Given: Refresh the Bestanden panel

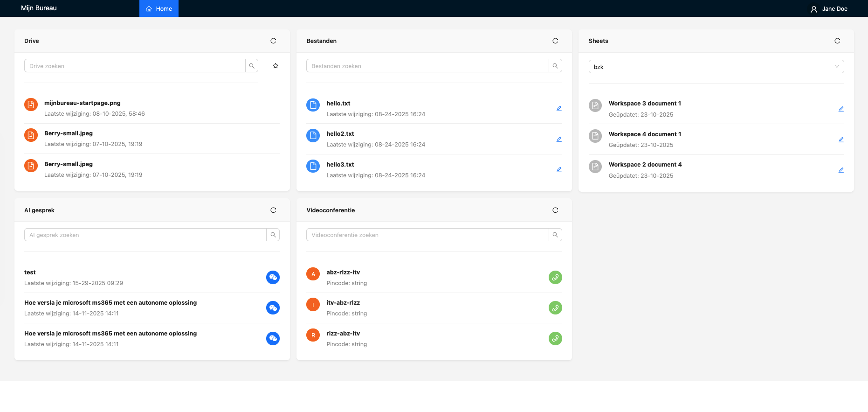Looking at the screenshot, I should point(555,41).
